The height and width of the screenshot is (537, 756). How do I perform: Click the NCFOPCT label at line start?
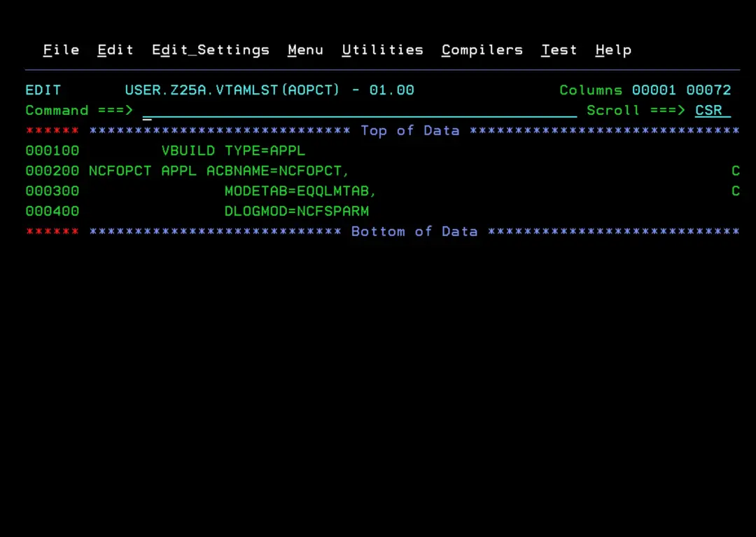tap(120, 171)
